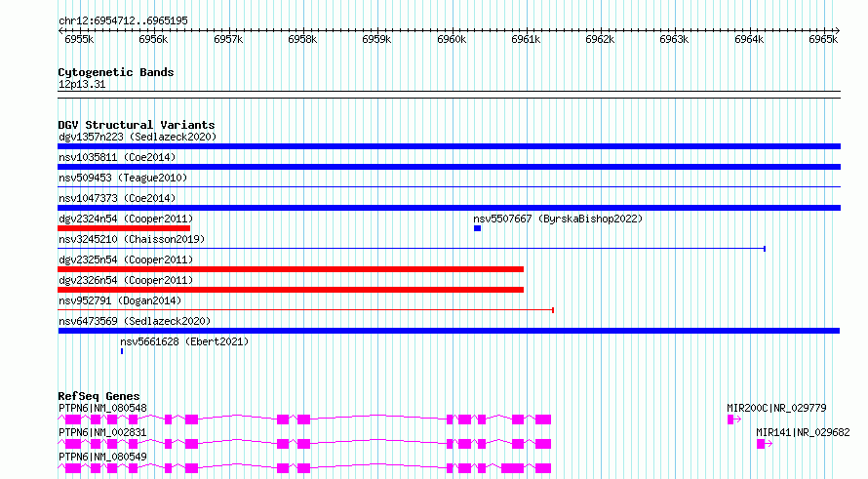Click the PTPN6 NM_080548 gene model glyph
The height and width of the screenshot is (479, 868).
[x=304, y=419]
